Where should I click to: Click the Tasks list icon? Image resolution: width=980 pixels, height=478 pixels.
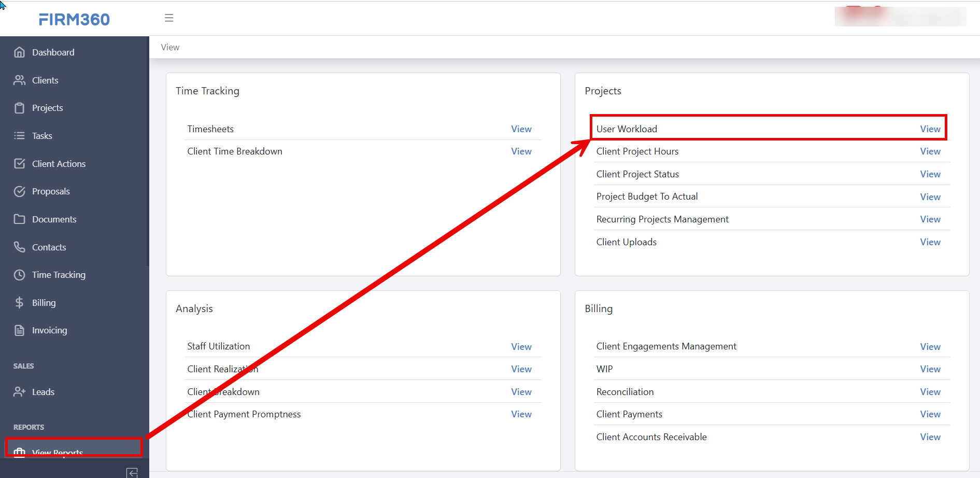tap(20, 136)
